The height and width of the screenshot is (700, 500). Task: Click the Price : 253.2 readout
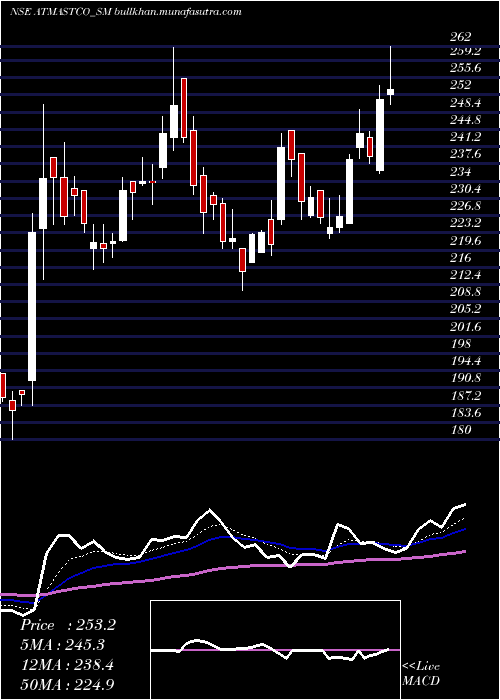click(x=68, y=625)
